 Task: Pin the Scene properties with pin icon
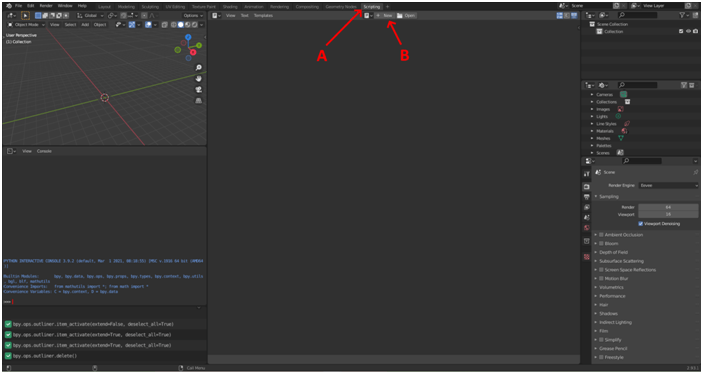click(x=695, y=172)
